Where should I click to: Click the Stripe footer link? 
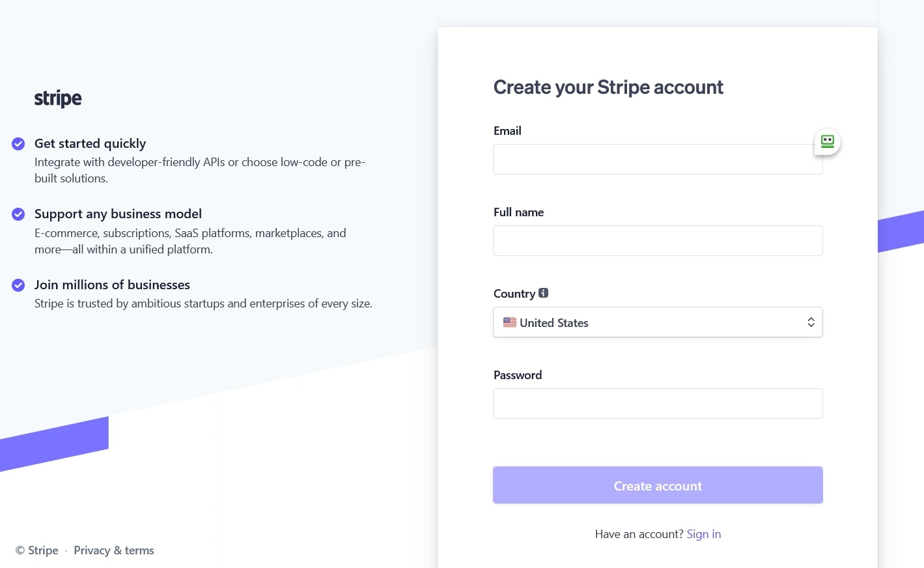(x=43, y=550)
